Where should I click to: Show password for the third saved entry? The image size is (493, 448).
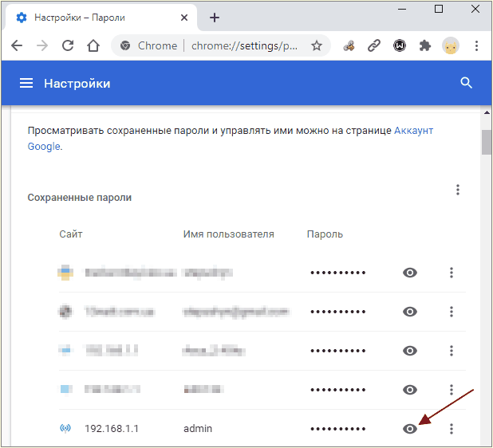point(410,350)
